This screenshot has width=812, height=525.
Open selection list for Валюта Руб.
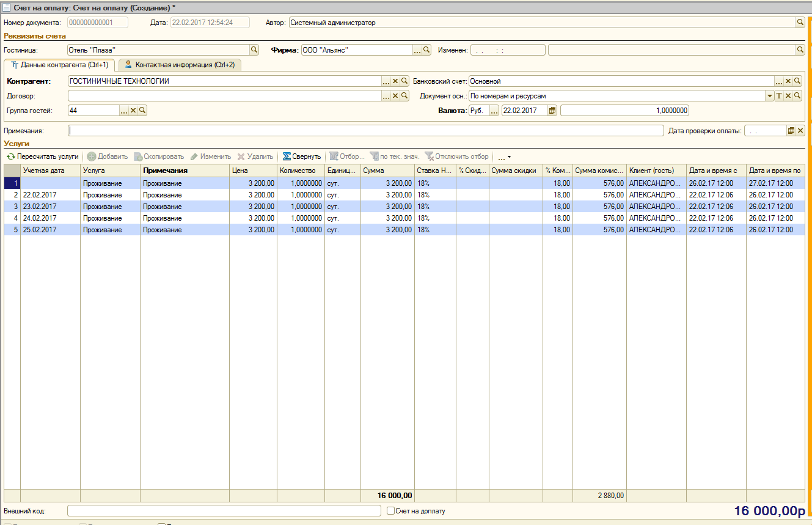(x=495, y=111)
